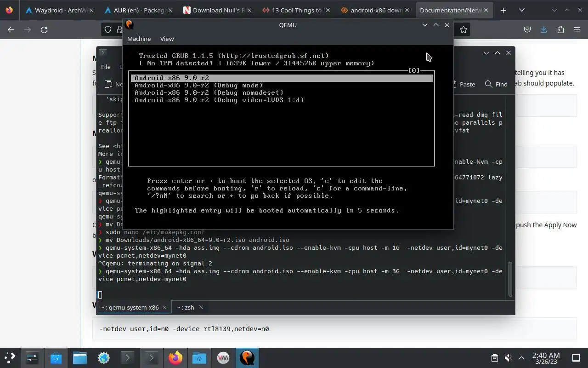Click the terminal vertical scrollbar

tap(510, 279)
